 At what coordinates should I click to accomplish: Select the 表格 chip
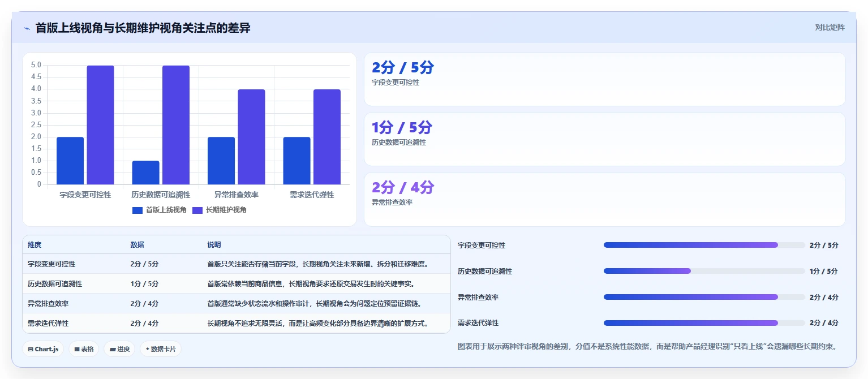pyautogui.click(x=84, y=349)
